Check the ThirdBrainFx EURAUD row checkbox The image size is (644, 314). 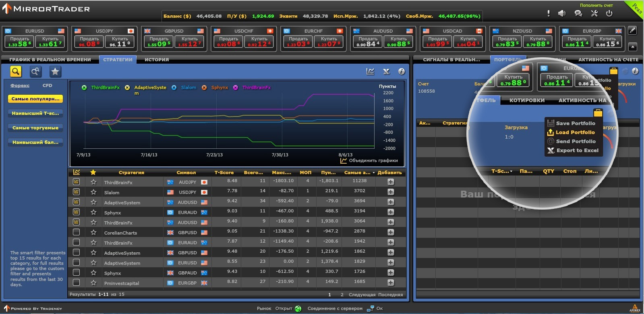76,242
